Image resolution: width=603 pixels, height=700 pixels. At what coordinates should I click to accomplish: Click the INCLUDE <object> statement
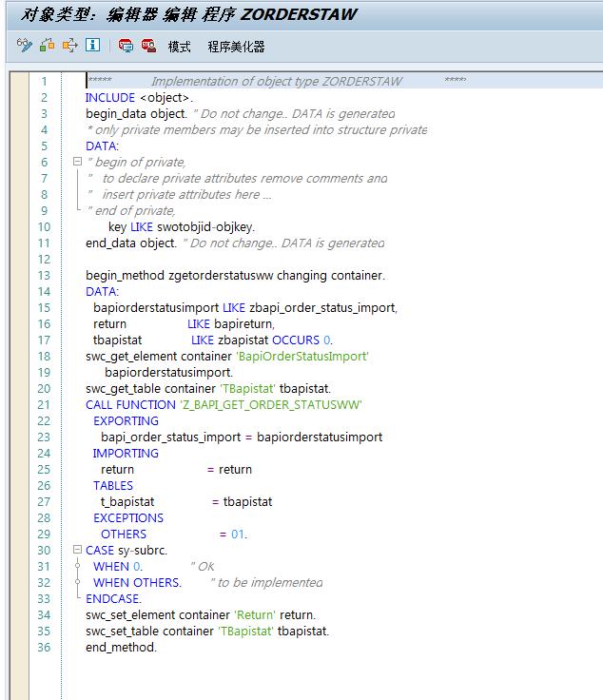[139, 98]
